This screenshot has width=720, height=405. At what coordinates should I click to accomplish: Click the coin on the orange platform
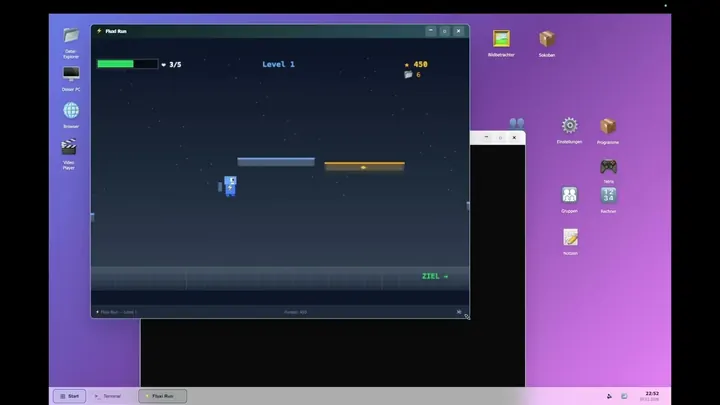(363, 168)
